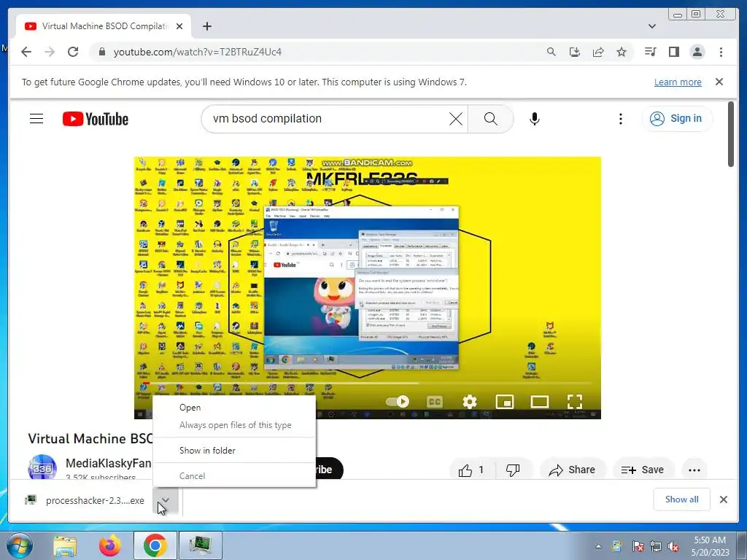This screenshot has height=560, width=747.
Task: Open a new tab with plus button
Action: point(206,26)
